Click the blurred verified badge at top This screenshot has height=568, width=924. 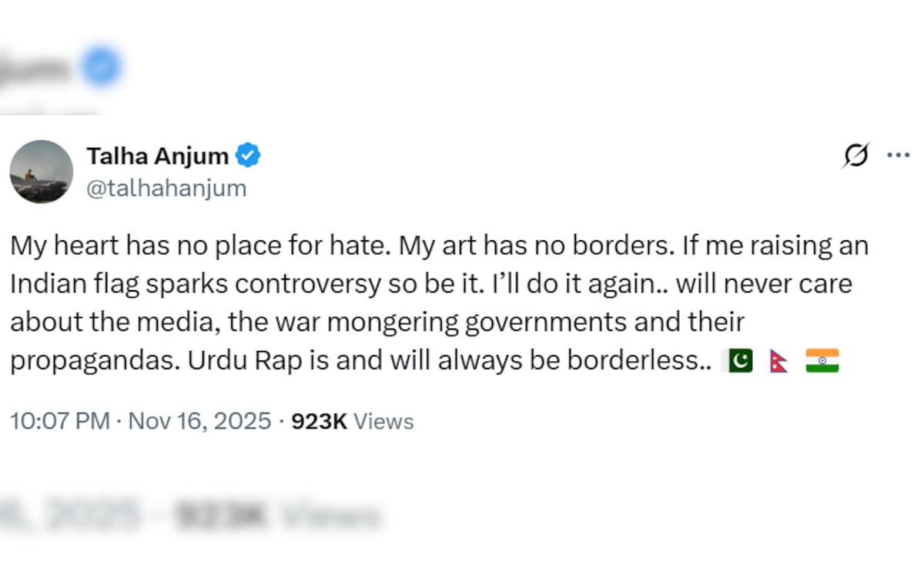[x=100, y=65]
